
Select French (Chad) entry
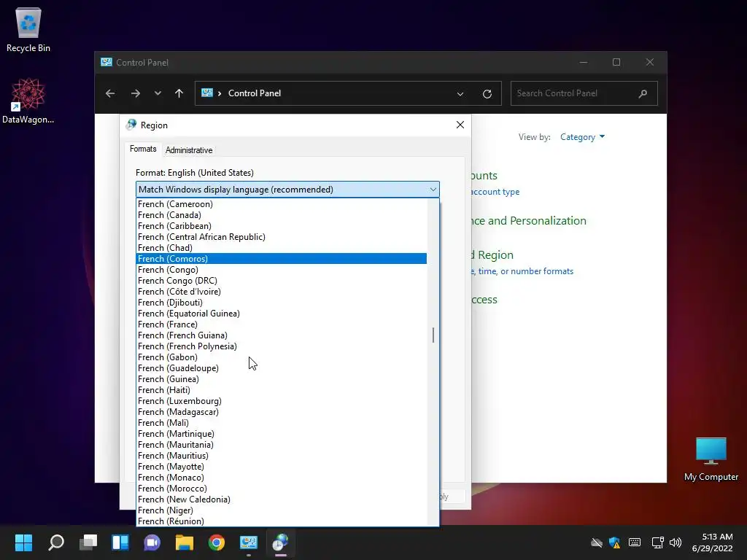tap(281, 248)
